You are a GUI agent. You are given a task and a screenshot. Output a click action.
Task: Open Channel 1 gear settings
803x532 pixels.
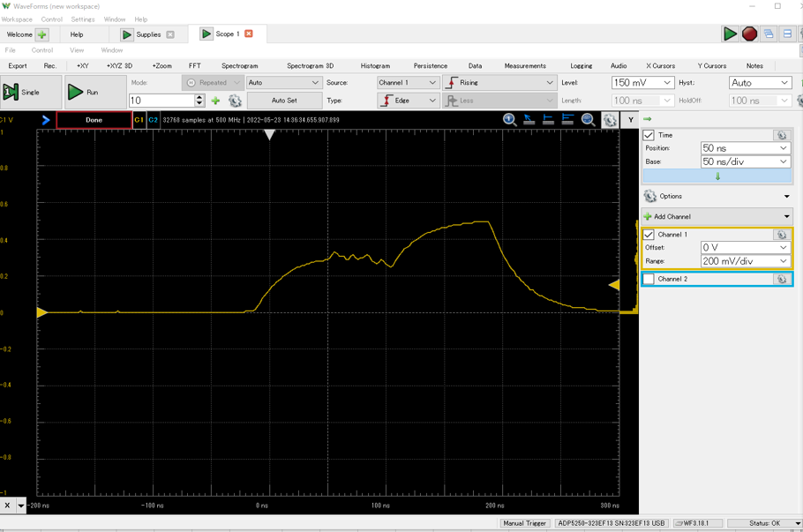(781, 235)
